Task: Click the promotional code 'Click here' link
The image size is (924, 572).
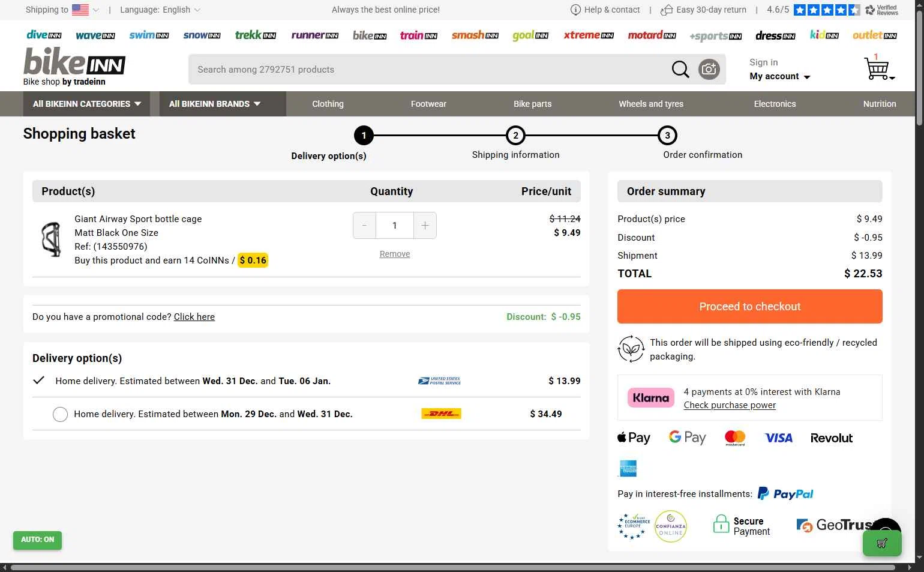Action: pyautogui.click(x=194, y=317)
